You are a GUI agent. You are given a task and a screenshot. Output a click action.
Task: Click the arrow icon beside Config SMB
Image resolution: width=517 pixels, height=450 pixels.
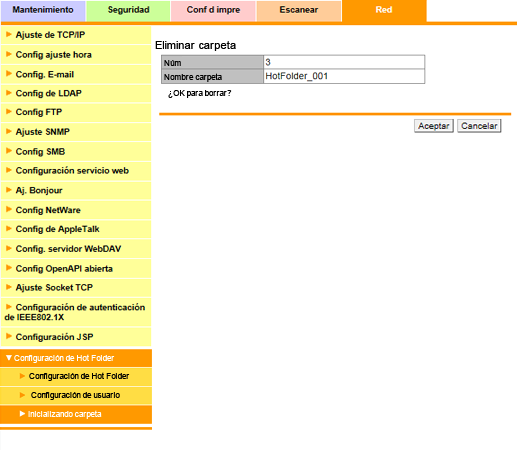point(9,151)
